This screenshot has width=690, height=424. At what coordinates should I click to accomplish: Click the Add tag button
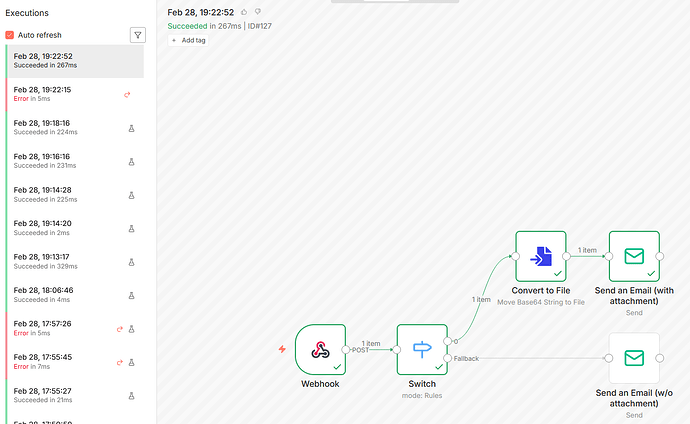point(188,40)
